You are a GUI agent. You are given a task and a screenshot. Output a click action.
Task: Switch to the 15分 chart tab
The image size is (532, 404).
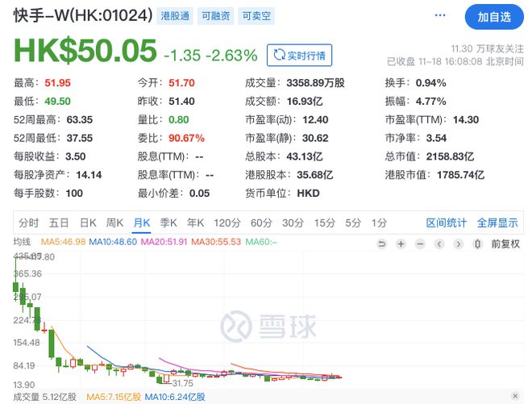click(324, 223)
